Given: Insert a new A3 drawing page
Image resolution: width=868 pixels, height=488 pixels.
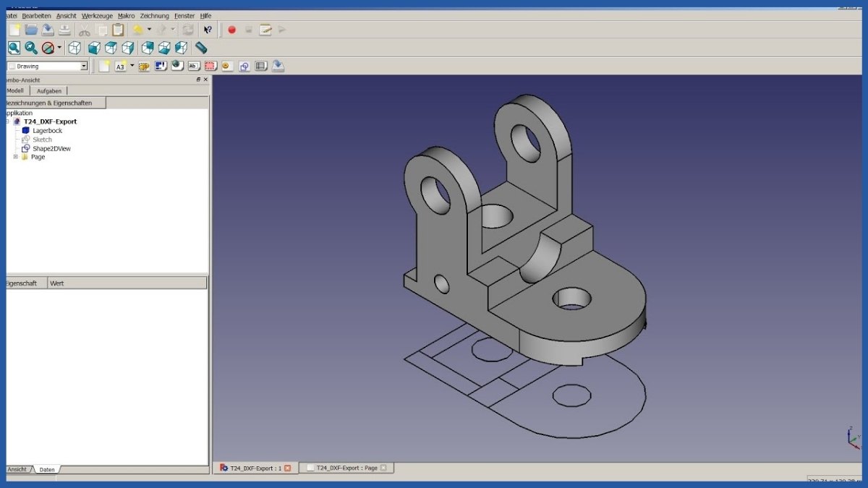Looking at the screenshot, I should click(119, 66).
